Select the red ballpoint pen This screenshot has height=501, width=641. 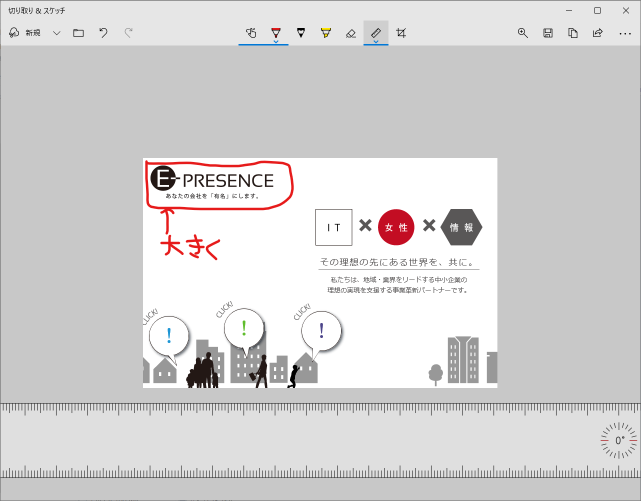(276, 31)
